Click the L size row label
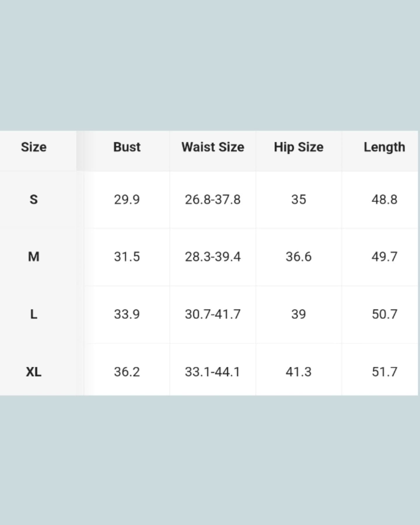This screenshot has width=420, height=525. point(34,314)
